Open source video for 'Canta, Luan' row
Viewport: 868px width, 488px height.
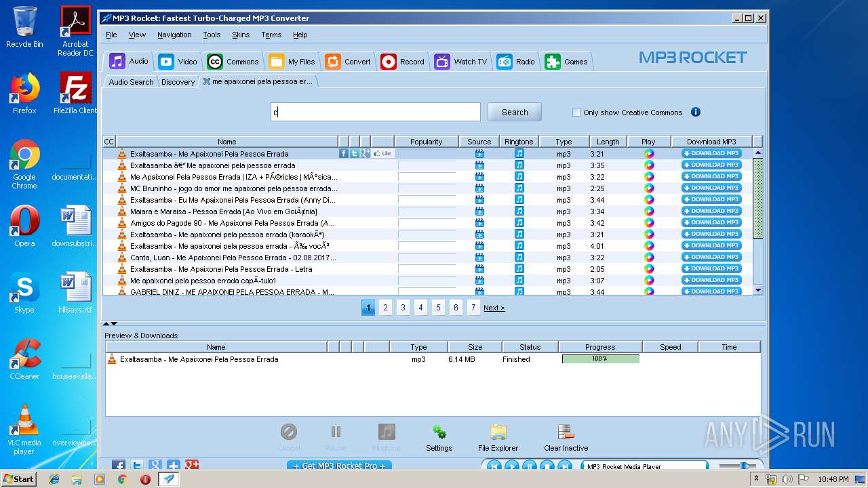[479, 257]
